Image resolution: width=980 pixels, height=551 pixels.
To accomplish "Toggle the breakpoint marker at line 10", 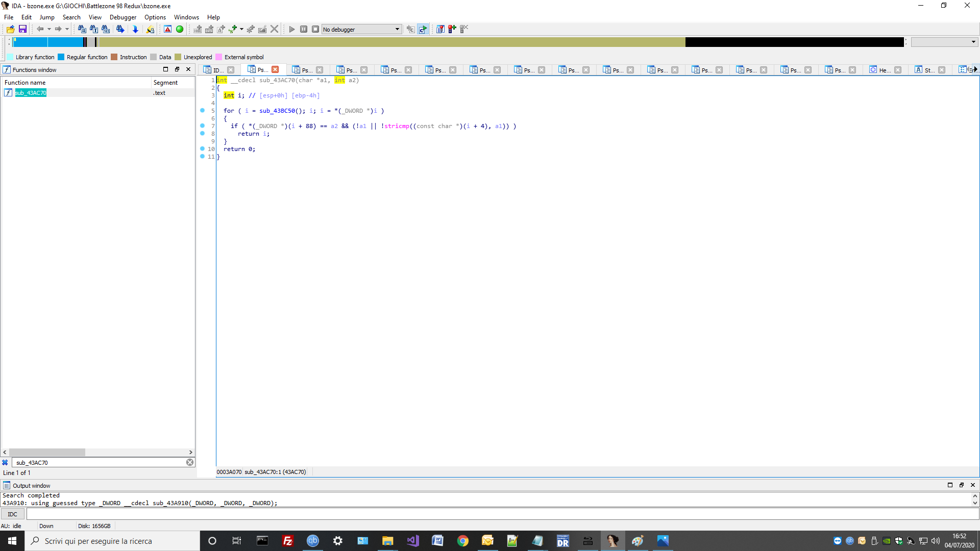I will point(203,148).
